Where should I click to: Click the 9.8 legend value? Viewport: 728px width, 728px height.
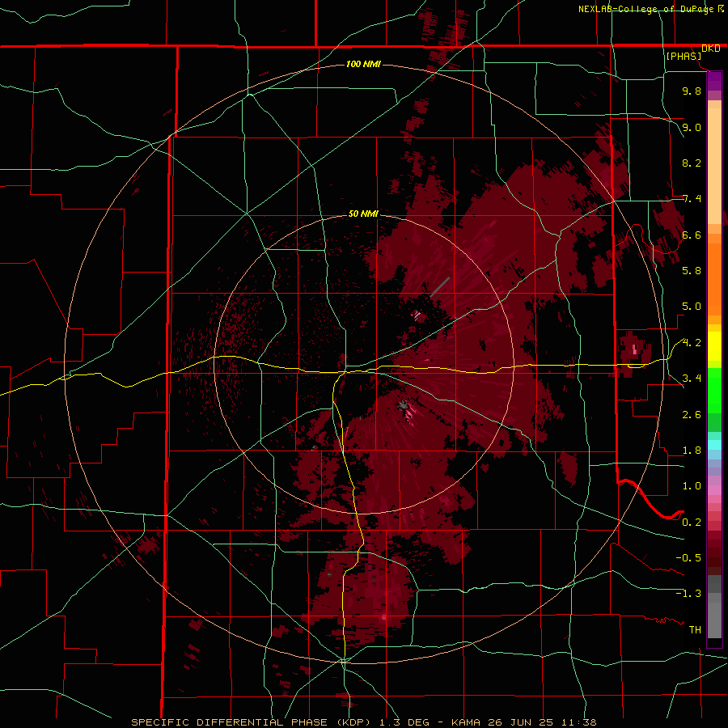[x=692, y=91]
